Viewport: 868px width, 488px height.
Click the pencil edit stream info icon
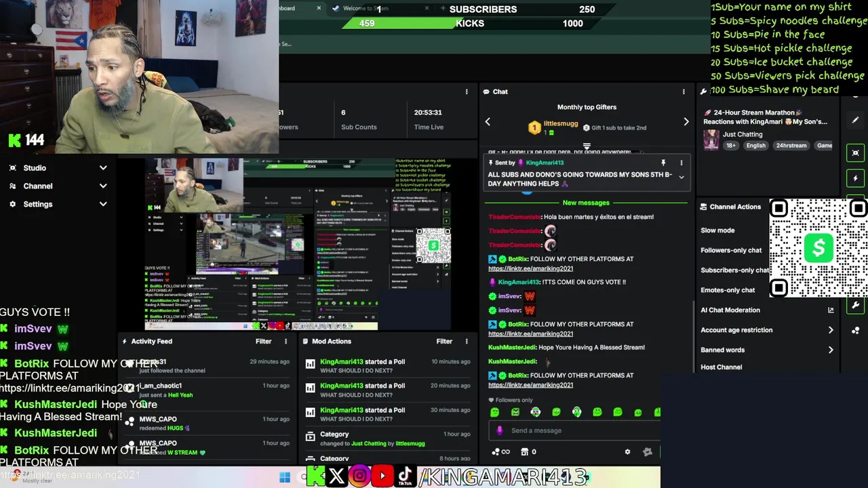(x=856, y=120)
